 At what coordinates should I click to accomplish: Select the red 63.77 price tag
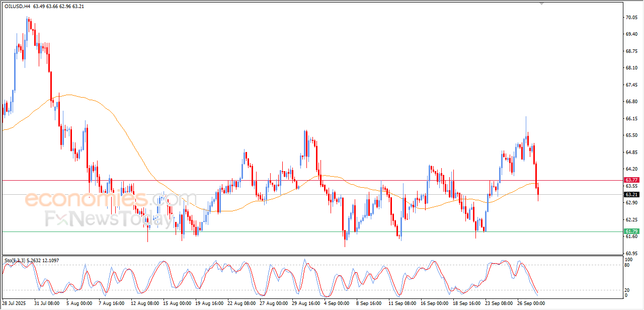[x=631, y=180]
